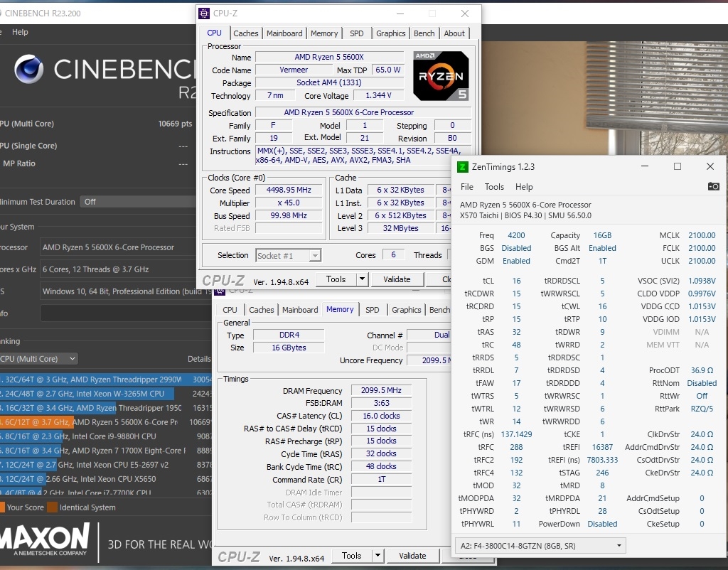The width and height of the screenshot is (728, 570).
Task: Expand the CPU (Multi Core) ranking dropdown
Action: pos(39,359)
